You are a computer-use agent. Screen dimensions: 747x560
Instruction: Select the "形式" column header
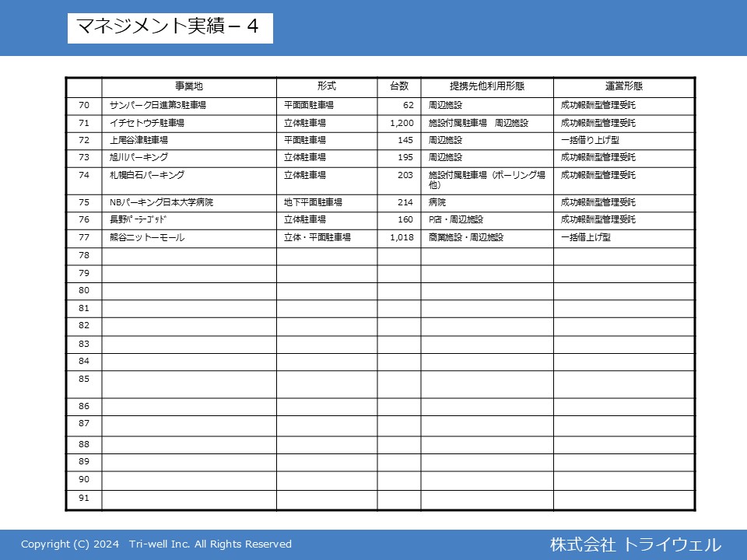coord(327,86)
